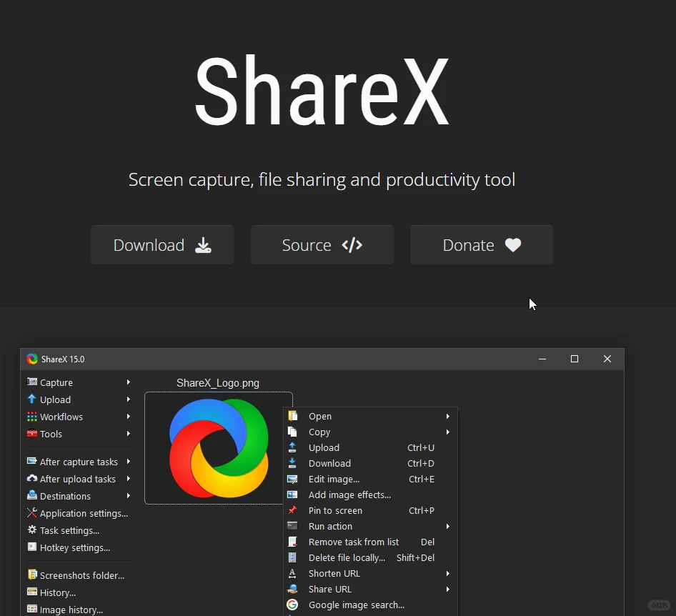This screenshot has width=676, height=616.
Task: Expand the Open submenu arrow in context menu
Action: pyautogui.click(x=448, y=416)
